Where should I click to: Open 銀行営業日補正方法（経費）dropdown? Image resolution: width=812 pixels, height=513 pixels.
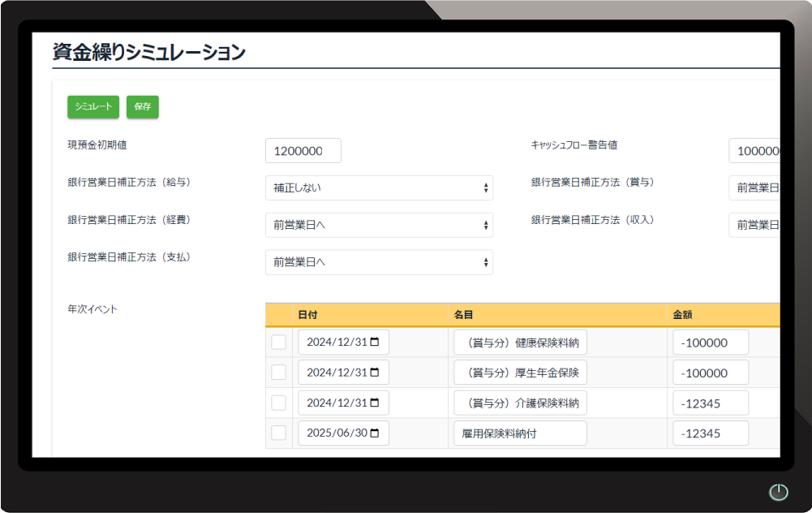pyautogui.click(x=379, y=226)
